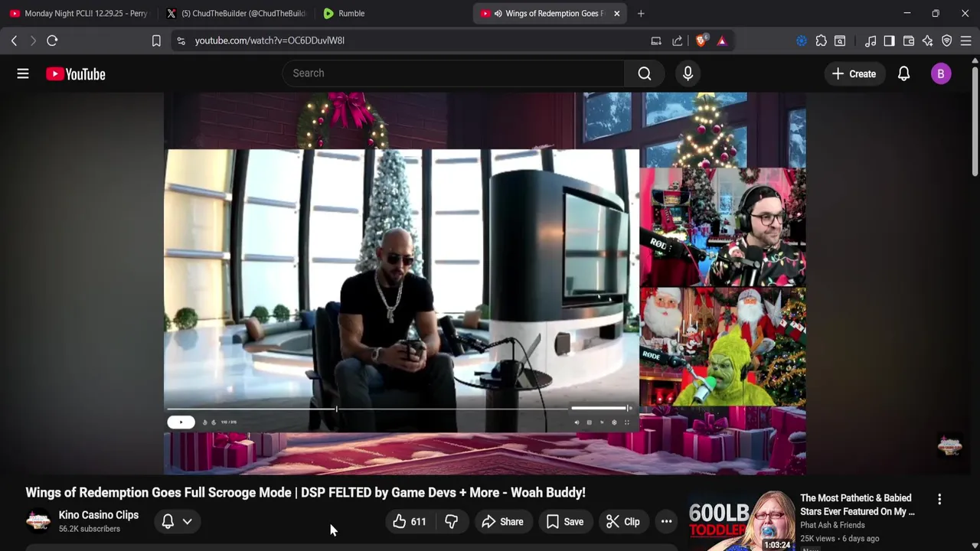
Task: View site information icon beside the URL
Action: click(181, 41)
